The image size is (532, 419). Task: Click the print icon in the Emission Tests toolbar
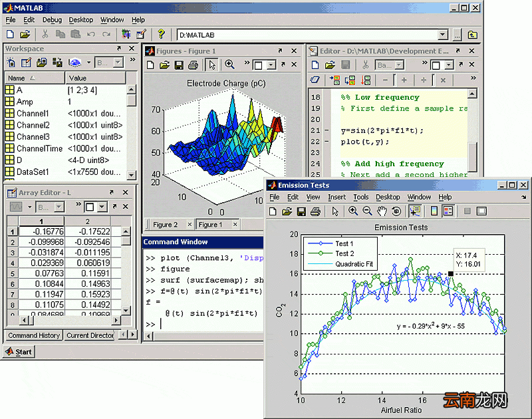pos(315,211)
